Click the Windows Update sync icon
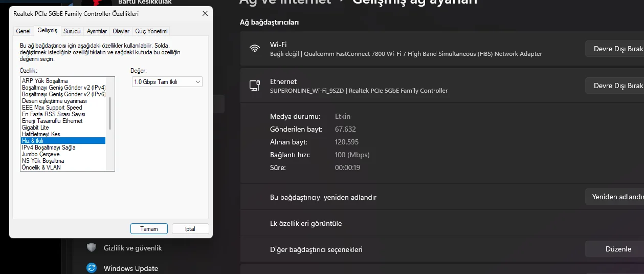The width and height of the screenshot is (644, 274). 92,268
